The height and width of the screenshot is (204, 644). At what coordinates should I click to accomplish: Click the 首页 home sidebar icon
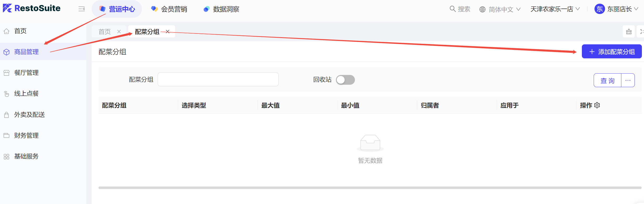[x=7, y=31]
